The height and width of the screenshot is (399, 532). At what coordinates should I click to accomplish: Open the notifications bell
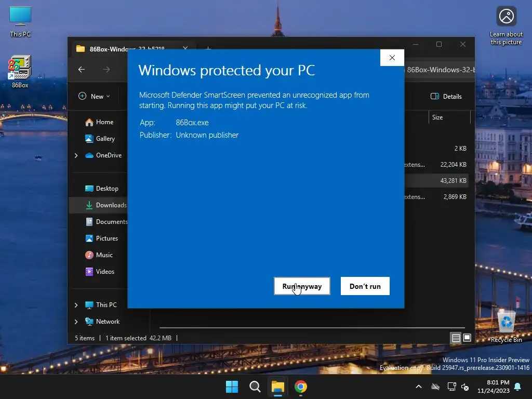(518, 387)
